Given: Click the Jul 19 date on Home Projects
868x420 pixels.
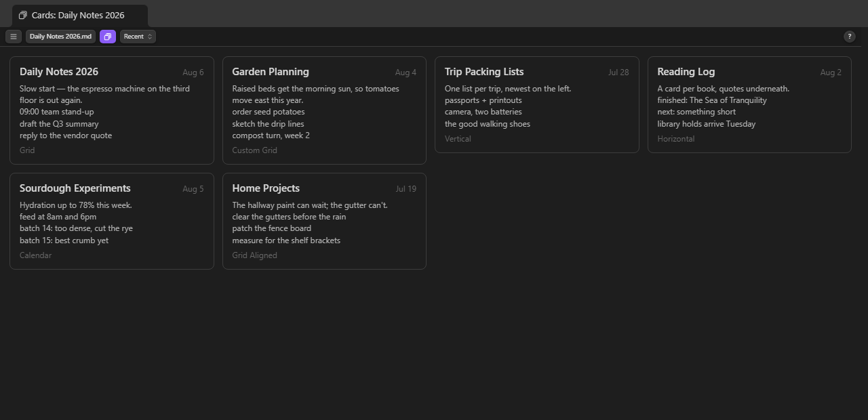Looking at the screenshot, I should (406, 189).
